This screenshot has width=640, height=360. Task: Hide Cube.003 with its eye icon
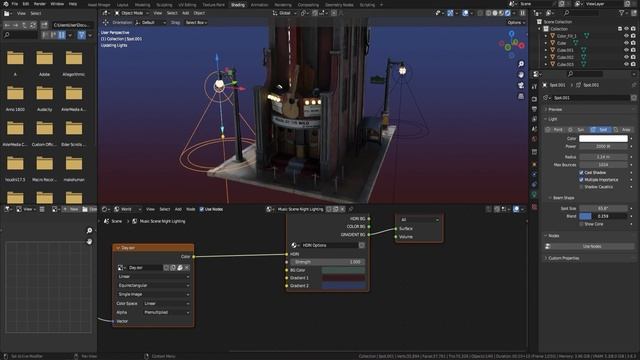tap(626, 64)
